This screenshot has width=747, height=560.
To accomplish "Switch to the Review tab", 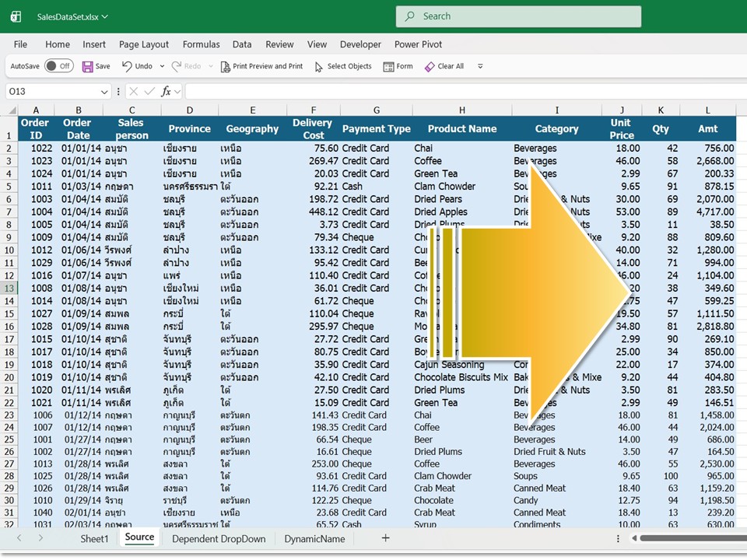I will (279, 44).
